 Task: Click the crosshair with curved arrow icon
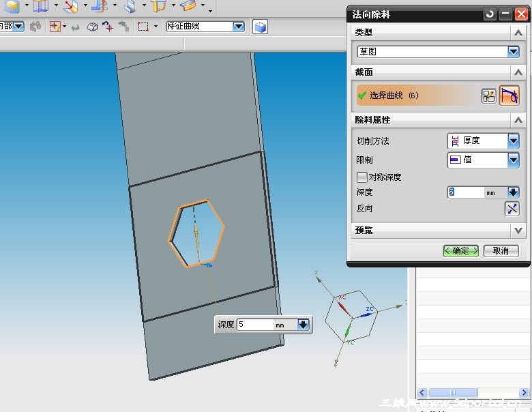(108, 27)
